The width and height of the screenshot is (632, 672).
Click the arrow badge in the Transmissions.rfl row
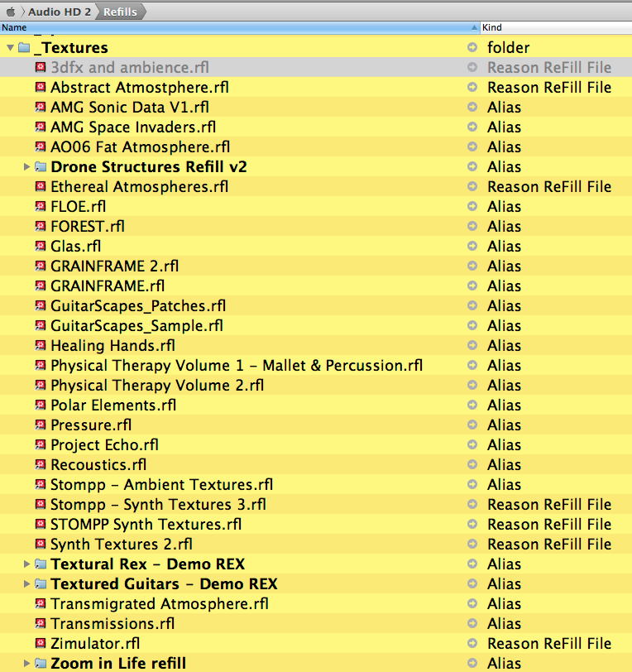click(x=472, y=623)
